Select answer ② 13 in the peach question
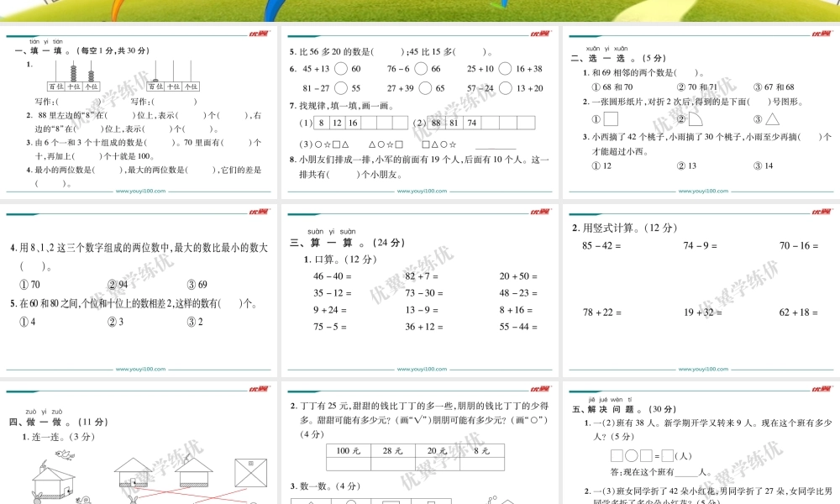The height and width of the screenshot is (504, 840). [x=687, y=165]
